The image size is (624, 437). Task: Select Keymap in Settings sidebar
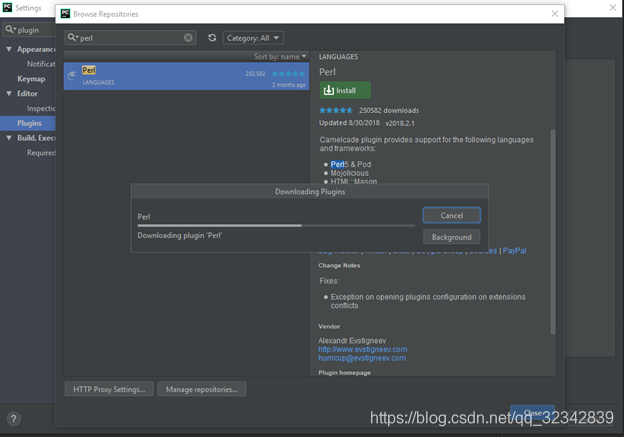tap(31, 79)
